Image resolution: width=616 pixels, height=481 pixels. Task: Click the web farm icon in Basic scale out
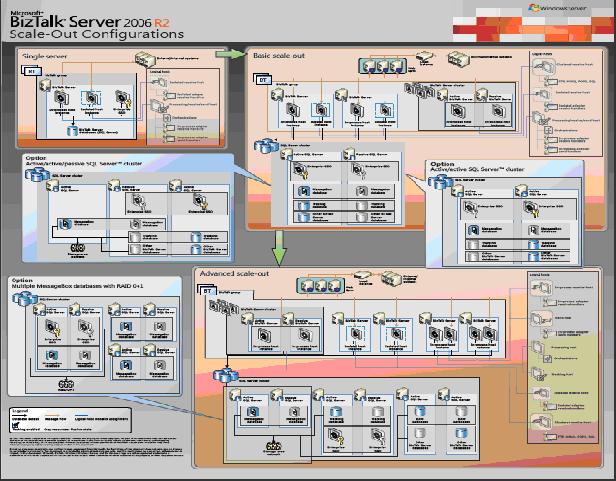(383, 66)
